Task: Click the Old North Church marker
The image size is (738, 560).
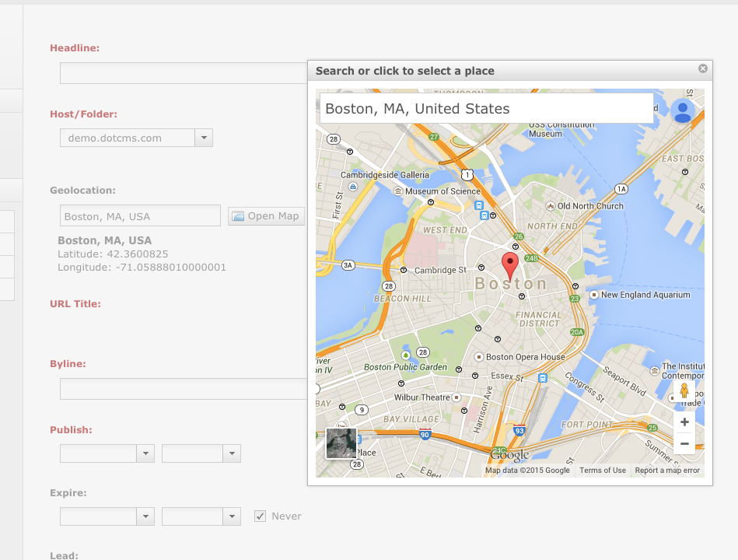Action: 551,206
